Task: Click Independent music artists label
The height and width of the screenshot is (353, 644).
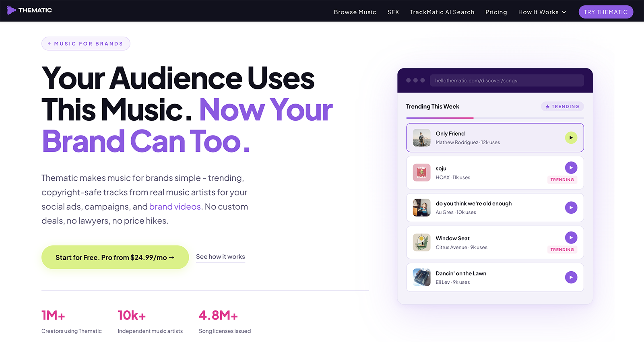Action: click(x=150, y=331)
